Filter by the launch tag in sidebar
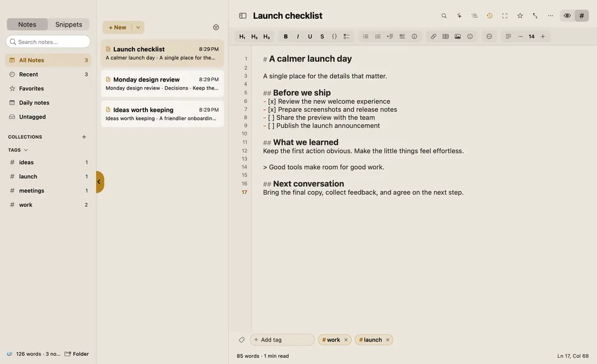The width and height of the screenshot is (597, 364). 48,176
